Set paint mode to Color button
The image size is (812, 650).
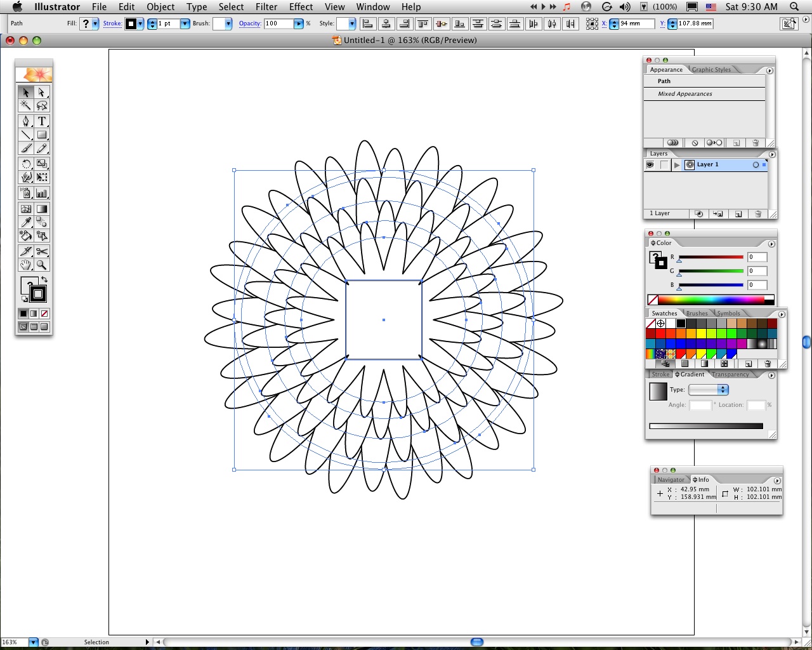click(x=23, y=314)
